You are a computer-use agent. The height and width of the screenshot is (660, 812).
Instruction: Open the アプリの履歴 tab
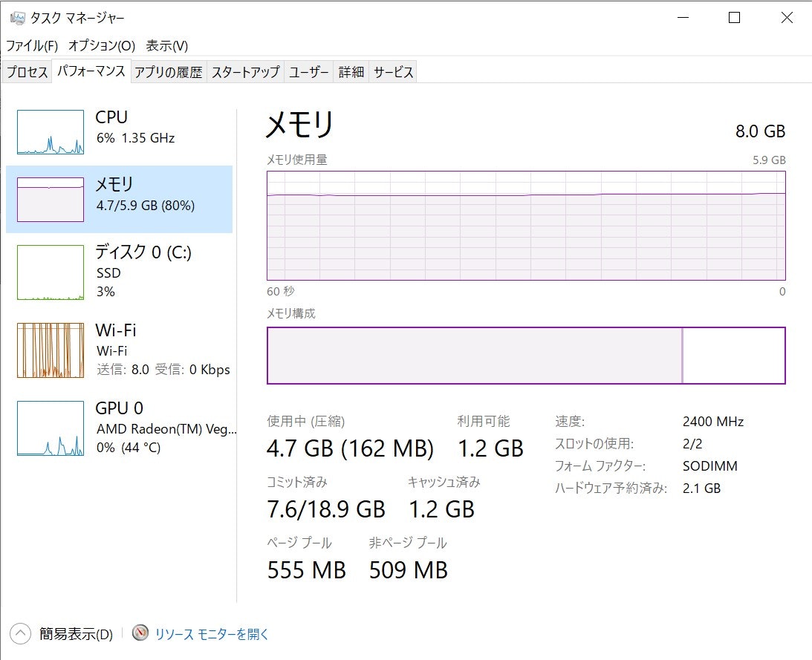[x=169, y=71]
